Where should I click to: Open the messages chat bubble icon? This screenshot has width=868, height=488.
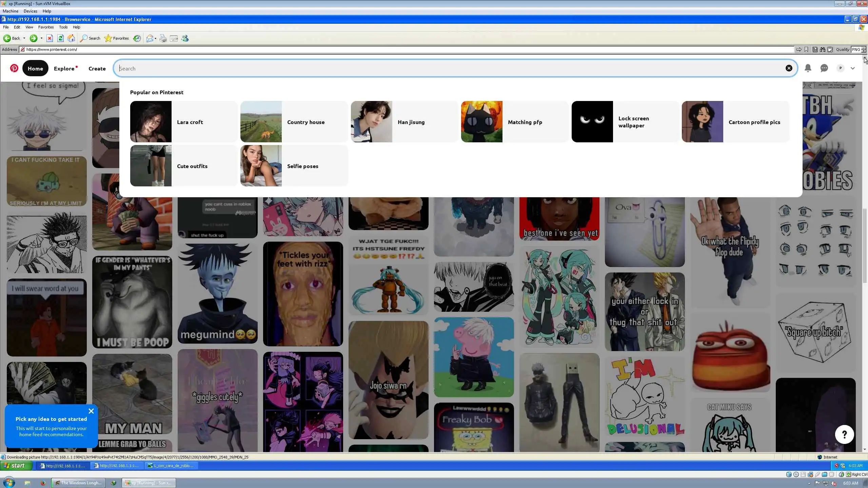824,68
